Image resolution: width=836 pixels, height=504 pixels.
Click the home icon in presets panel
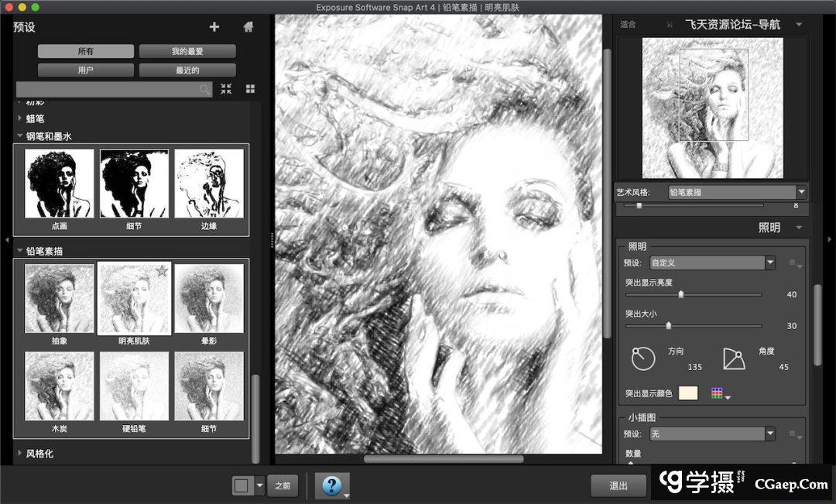[248, 27]
